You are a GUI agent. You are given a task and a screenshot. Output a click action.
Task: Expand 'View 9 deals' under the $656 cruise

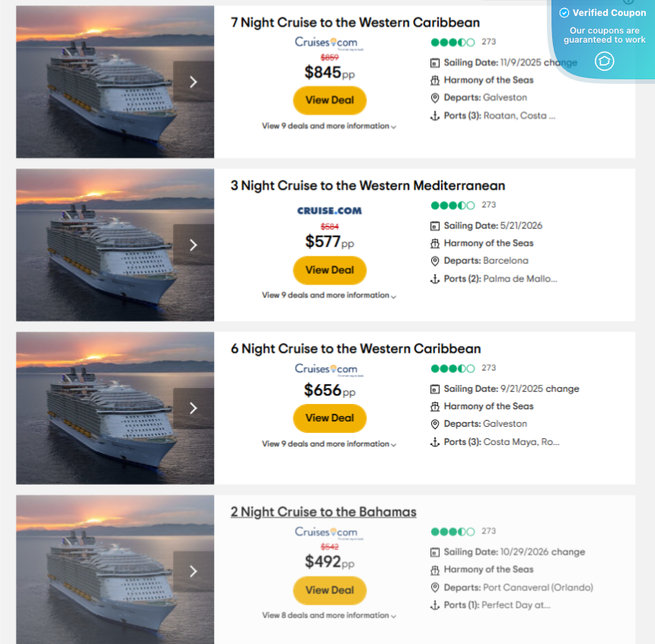tap(329, 444)
